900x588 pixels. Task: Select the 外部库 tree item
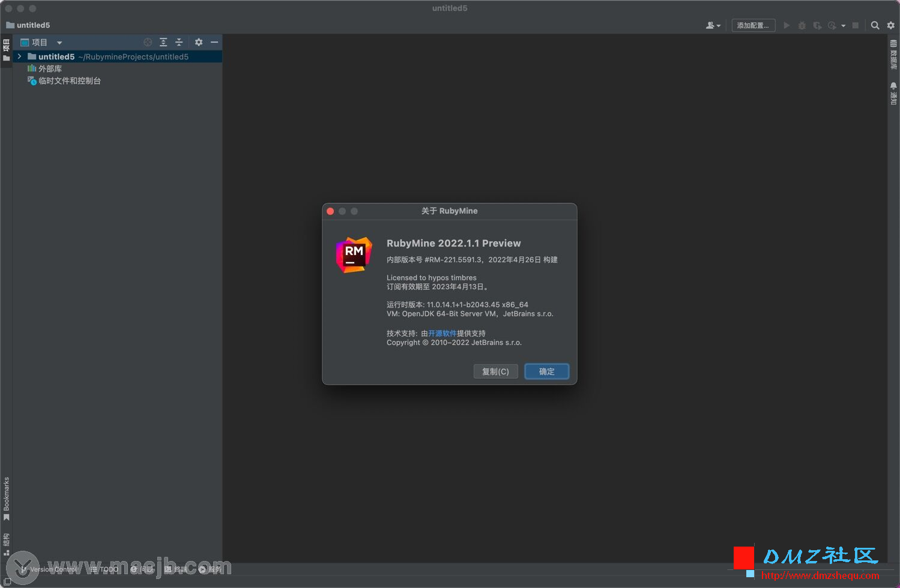44,68
